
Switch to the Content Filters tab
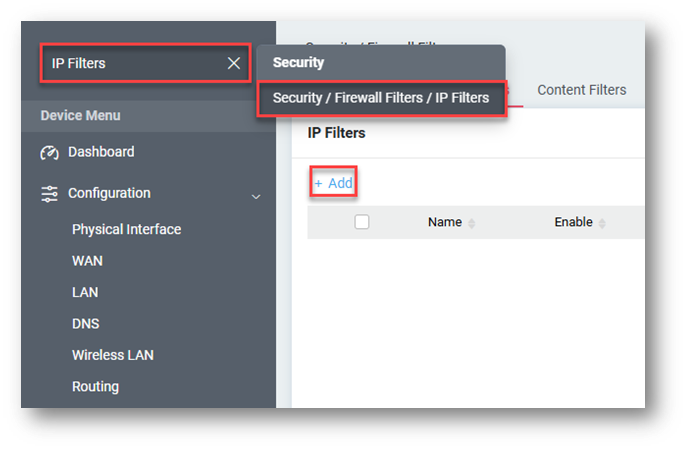pos(581,90)
